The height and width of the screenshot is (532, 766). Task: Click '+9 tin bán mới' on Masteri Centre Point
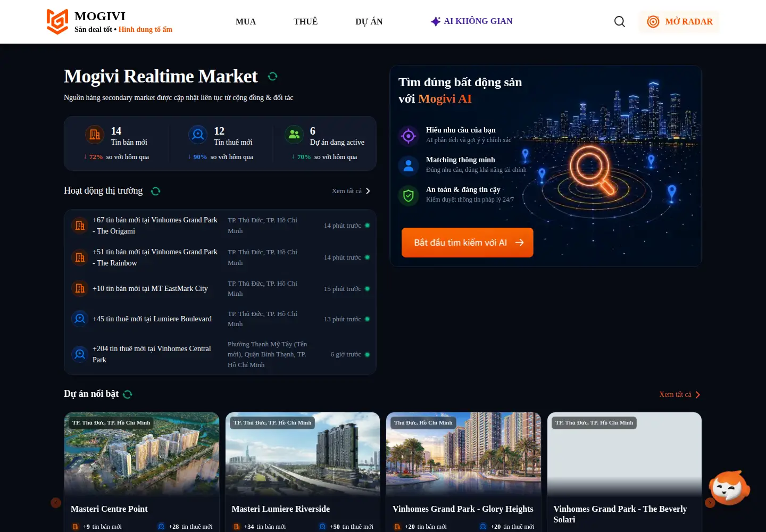[x=97, y=527]
